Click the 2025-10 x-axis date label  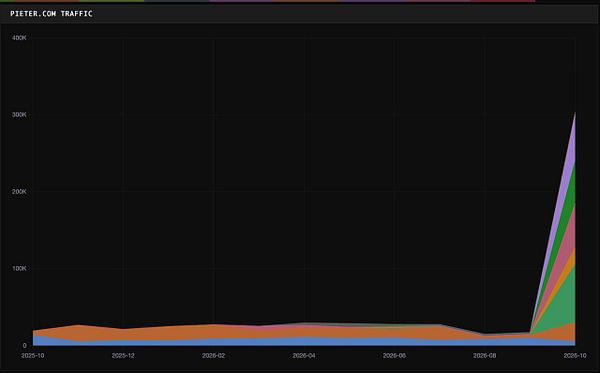pyautogui.click(x=33, y=356)
